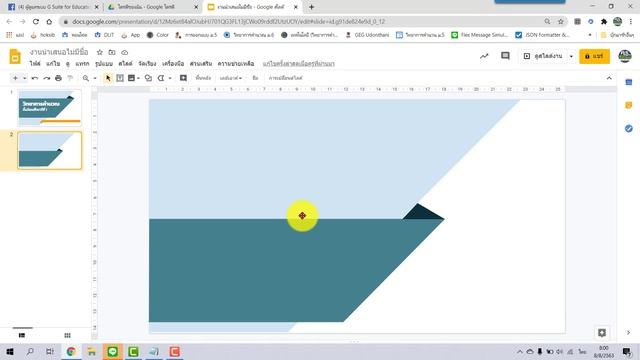
Task: Reload the browser page
Action: pos(36,22)
